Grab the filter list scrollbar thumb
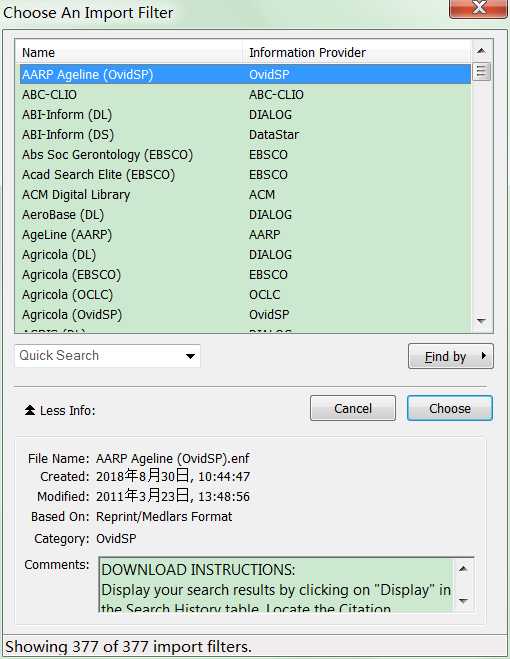This screenshot has height=659, width=510. [x=481, y=71]
